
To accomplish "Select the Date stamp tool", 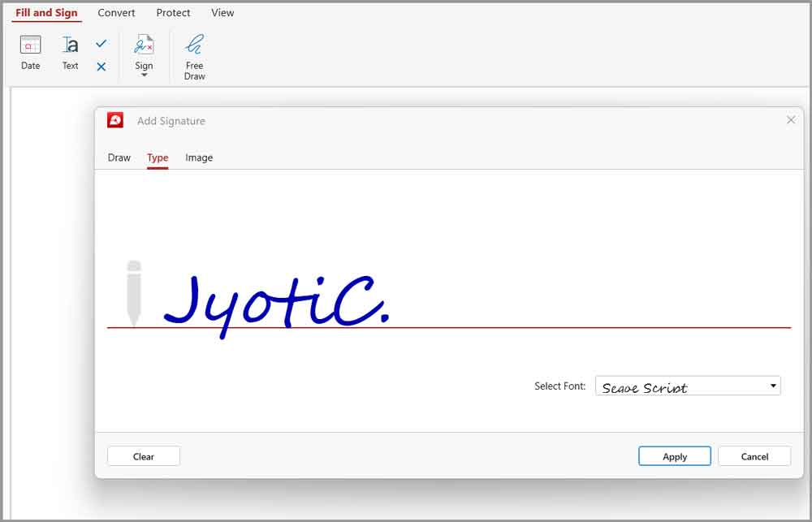I will tap(30, 53).
